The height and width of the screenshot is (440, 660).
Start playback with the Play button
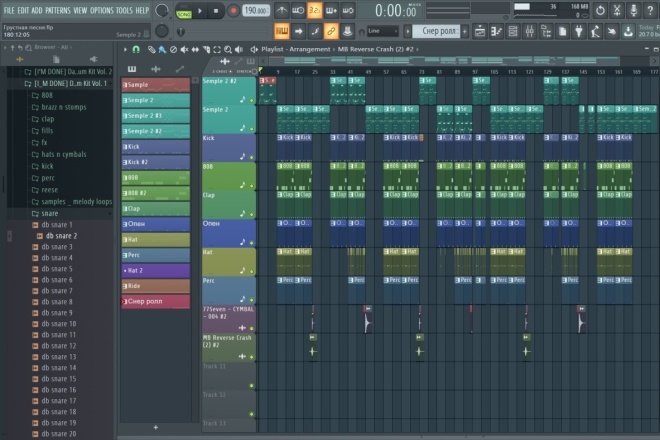click(x=200, y=11)
